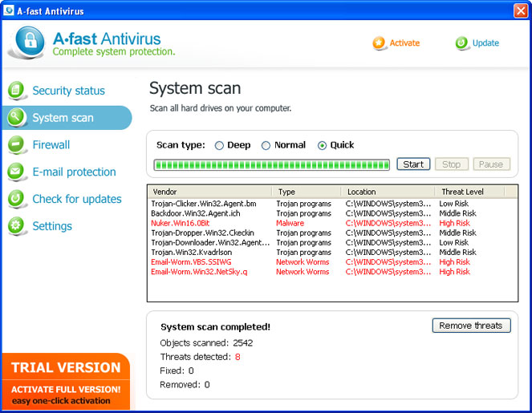
Task: Select the Backdoor.Win32.Agent.ich row
Action: tap(332, 213)
